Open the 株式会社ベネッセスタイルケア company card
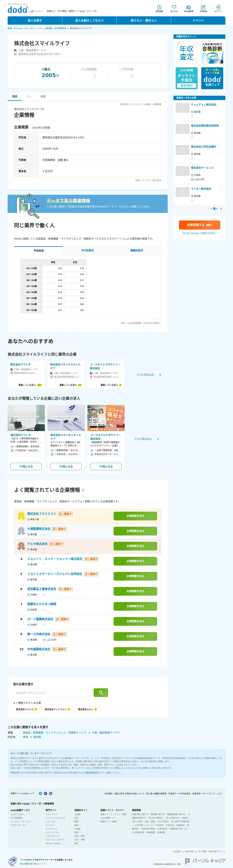 point(66,375)
